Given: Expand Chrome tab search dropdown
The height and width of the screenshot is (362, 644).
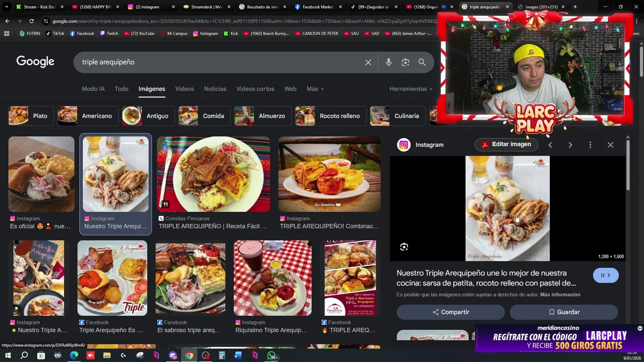Looking at the screenshot, I should pos(7,7).
